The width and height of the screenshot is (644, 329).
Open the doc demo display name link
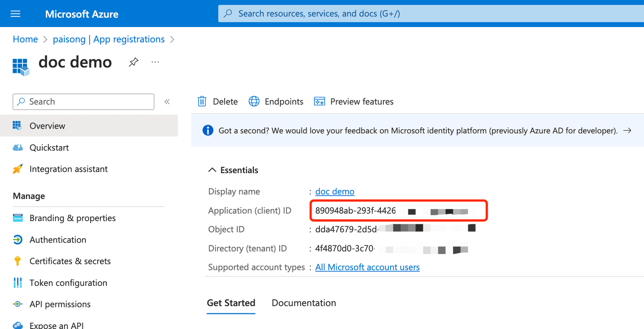[335, 191]
